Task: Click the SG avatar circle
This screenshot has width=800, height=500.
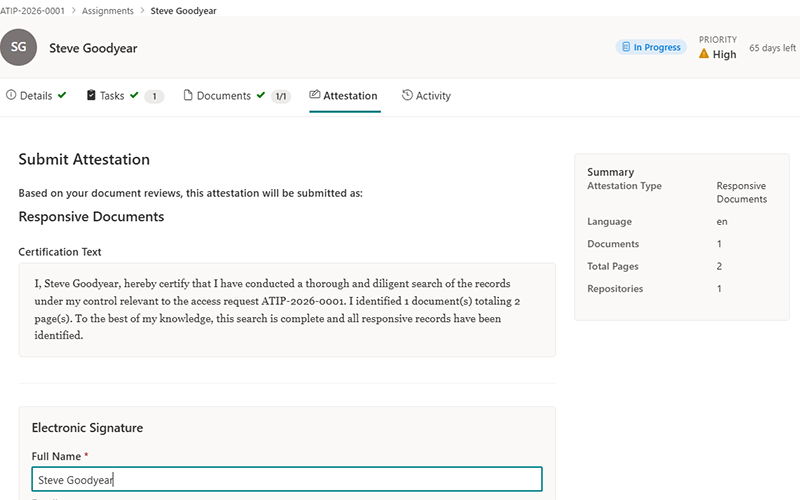Action: point(18,47)
